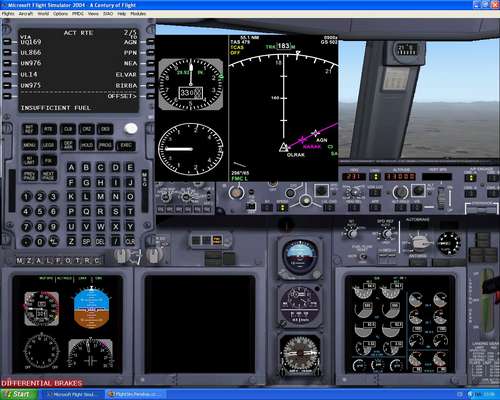
Task: Open the Views menu
Action: tap(93, 14)
